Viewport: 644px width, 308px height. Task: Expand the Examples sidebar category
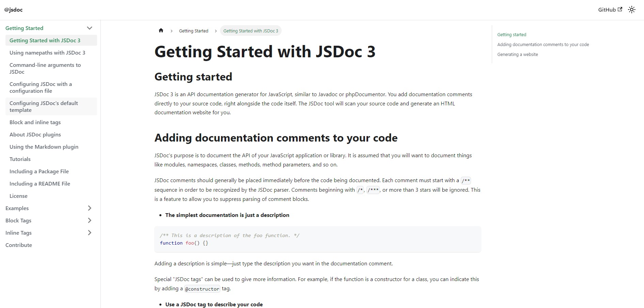pyautogui.click(x=90, y=208)
